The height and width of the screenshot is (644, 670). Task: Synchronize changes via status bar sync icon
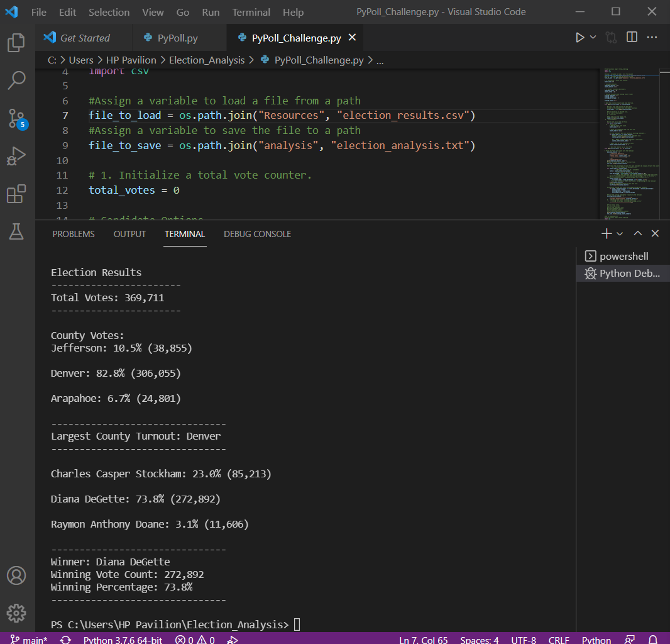click(65, 640)
